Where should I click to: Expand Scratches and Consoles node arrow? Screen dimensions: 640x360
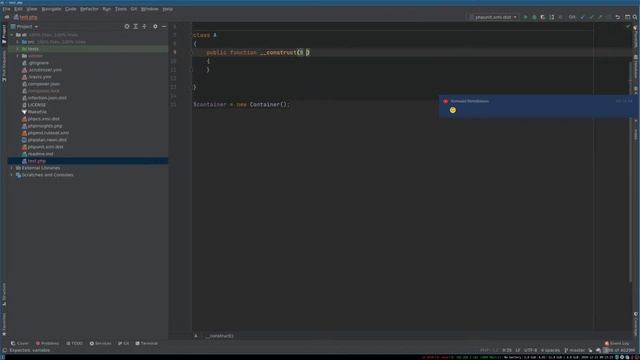(12, 175)
